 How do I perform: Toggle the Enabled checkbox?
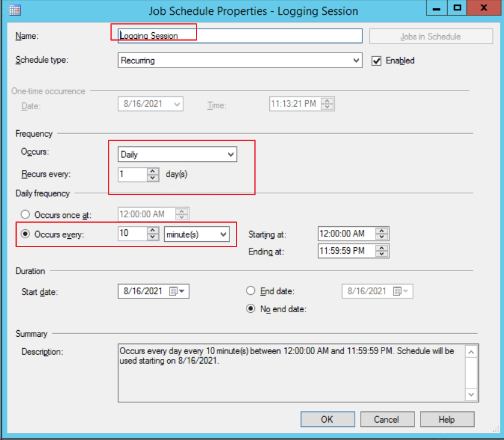point(376,61)
